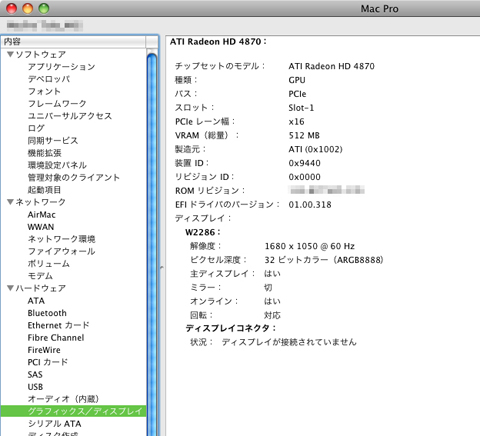Image resolution: width=480 pixels, height=436 pixels.
Task: Select デベロッパ in the sidebar
Action: coord(49,79)
